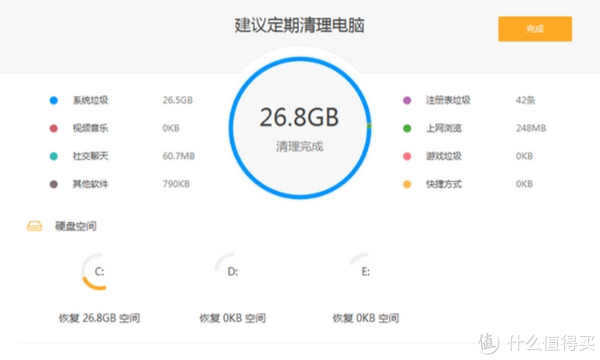The width and height of the screenshot is (600, 360).
Task: Click the 游戏垃圾 category label
Action: [x=444, y=156]
